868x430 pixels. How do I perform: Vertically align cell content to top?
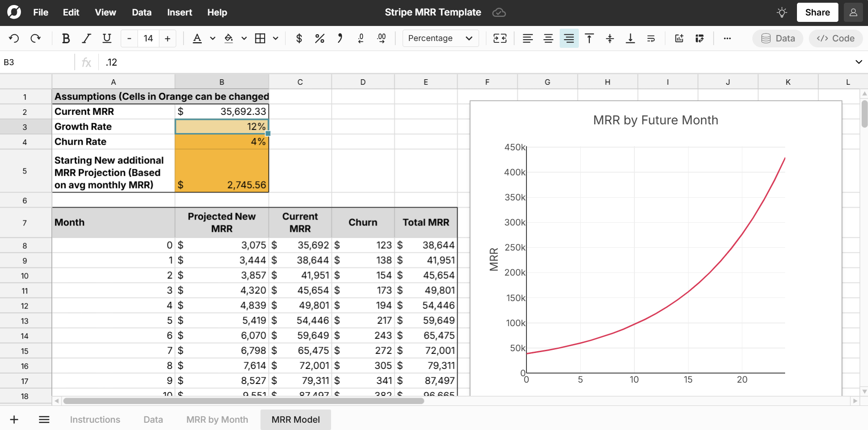589,38
